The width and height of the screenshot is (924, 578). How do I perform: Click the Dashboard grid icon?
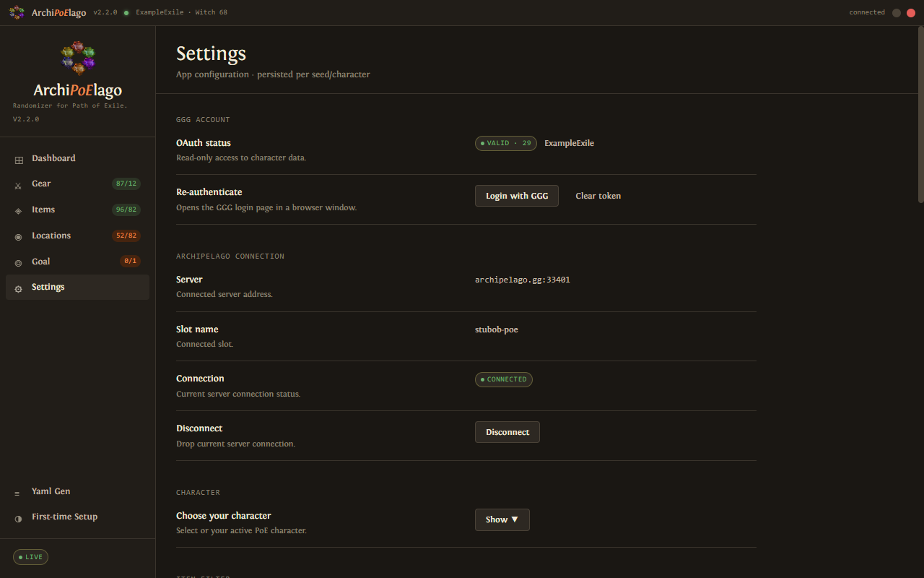point(19,159)
